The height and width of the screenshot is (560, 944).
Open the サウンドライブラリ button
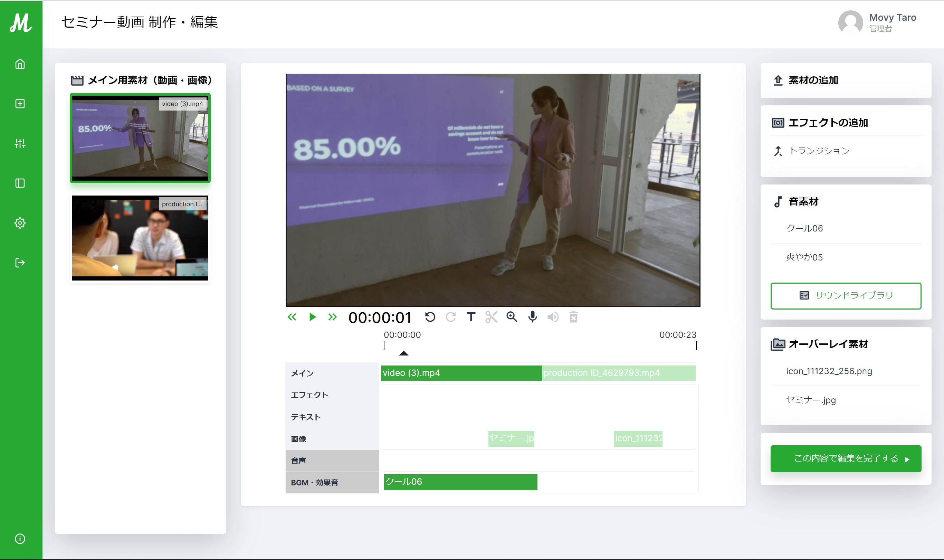[x=846, y=295]
